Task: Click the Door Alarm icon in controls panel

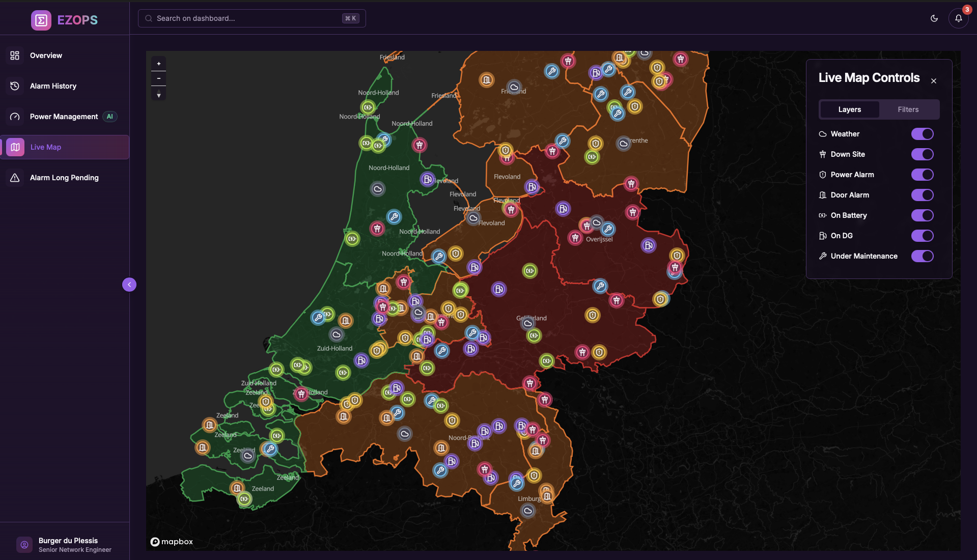Action: click(x=823, y=195)
